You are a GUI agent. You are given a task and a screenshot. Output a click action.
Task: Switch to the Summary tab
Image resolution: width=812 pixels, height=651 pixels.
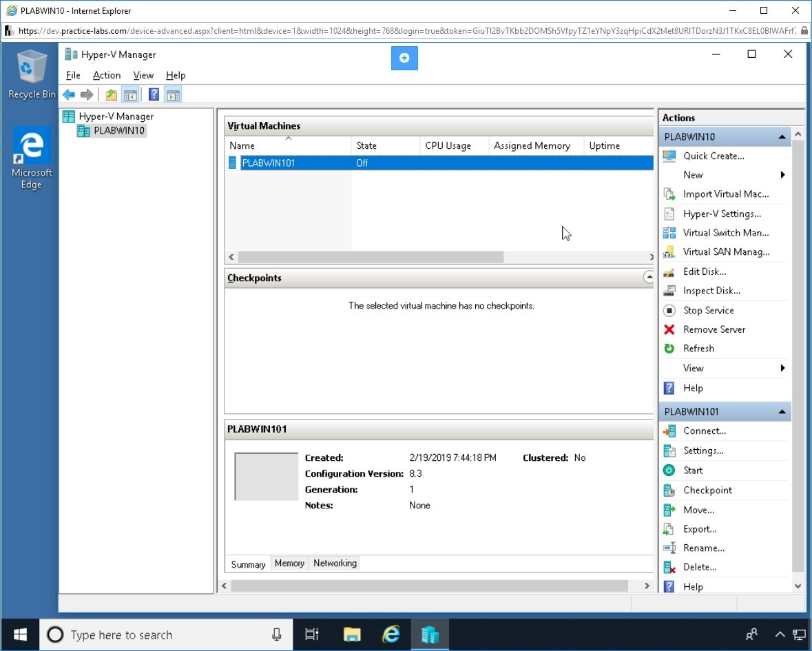click(248, 564)
